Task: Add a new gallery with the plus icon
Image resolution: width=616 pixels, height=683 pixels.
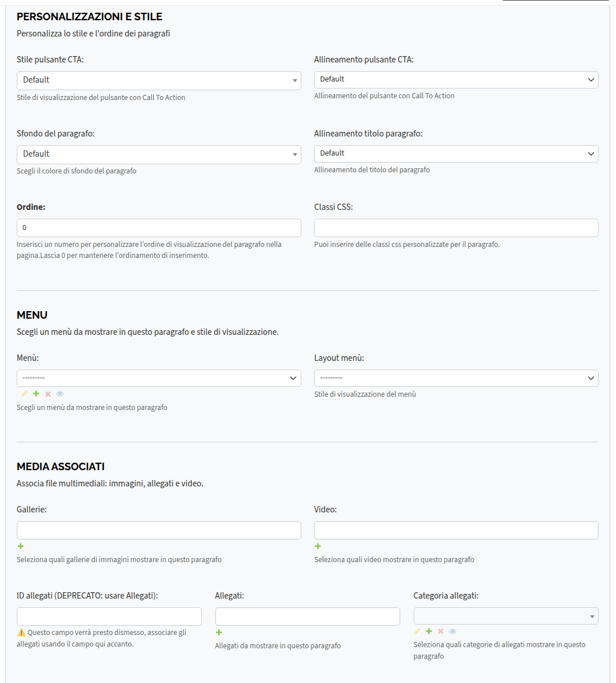Action: (x=20, y=546)
